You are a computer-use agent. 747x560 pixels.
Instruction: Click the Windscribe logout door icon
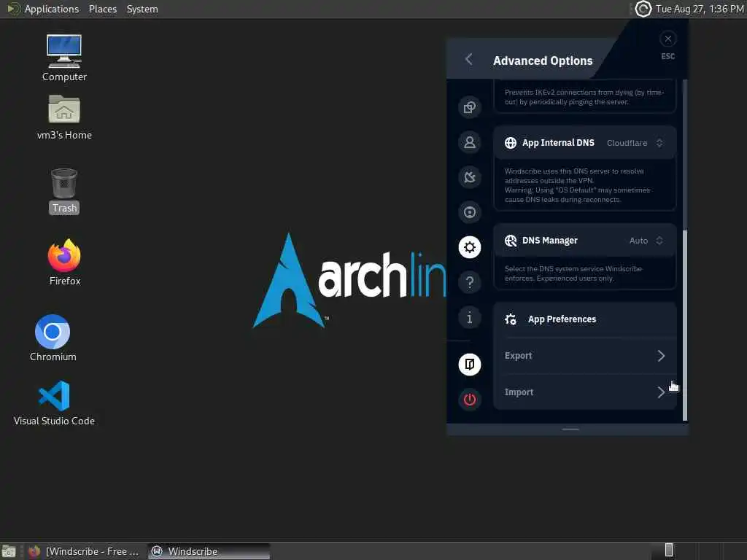(469, 365)
